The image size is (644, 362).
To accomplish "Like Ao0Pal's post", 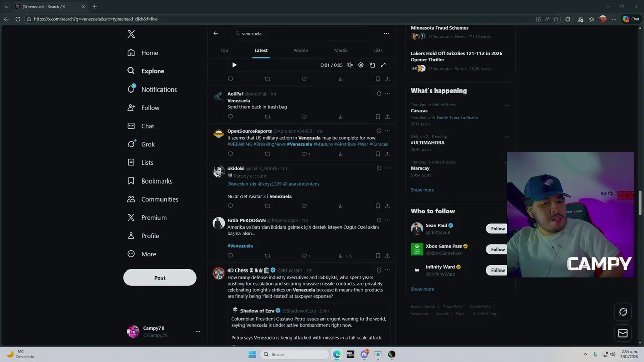I will click(x=304, y=117).
